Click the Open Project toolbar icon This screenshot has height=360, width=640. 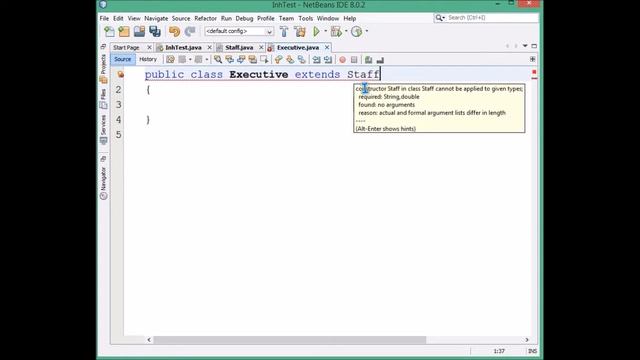[139, 31]
